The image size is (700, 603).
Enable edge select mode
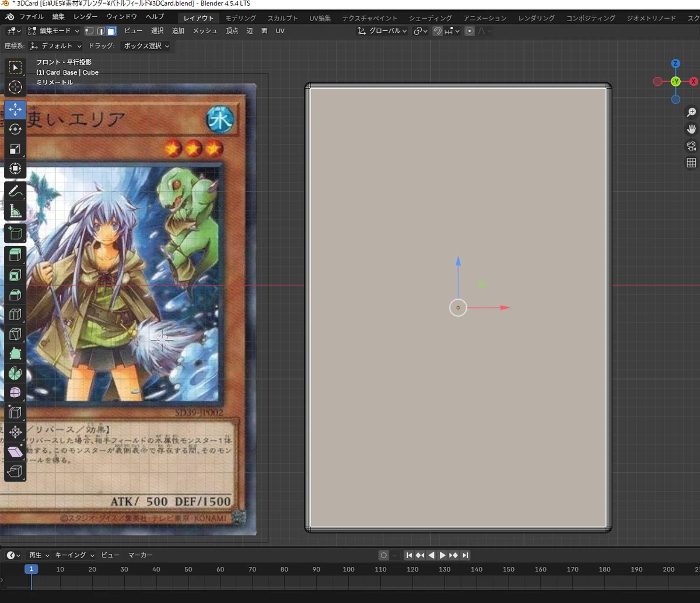point(100,31)
